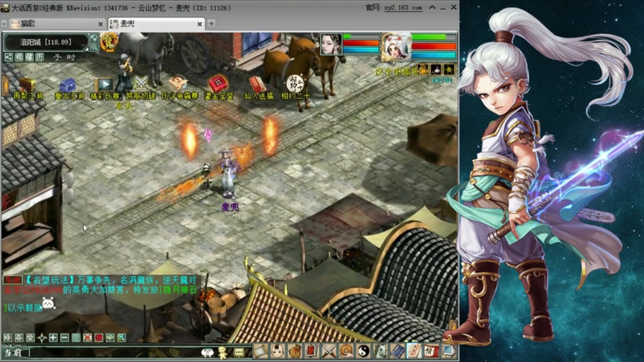Screen dimensions: 644x362
Task: Open the tab list dropdown arrow at the left
Action: click(x=4, y=24)
